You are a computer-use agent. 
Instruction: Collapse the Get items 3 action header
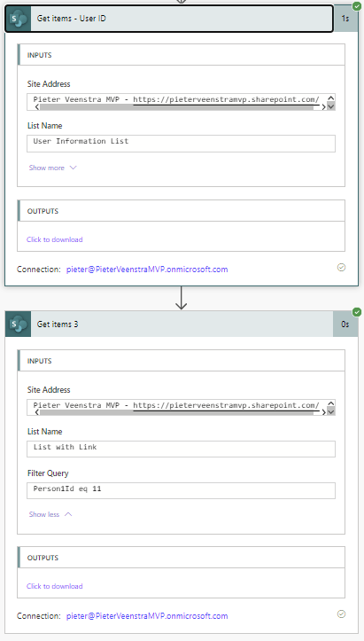169,324
